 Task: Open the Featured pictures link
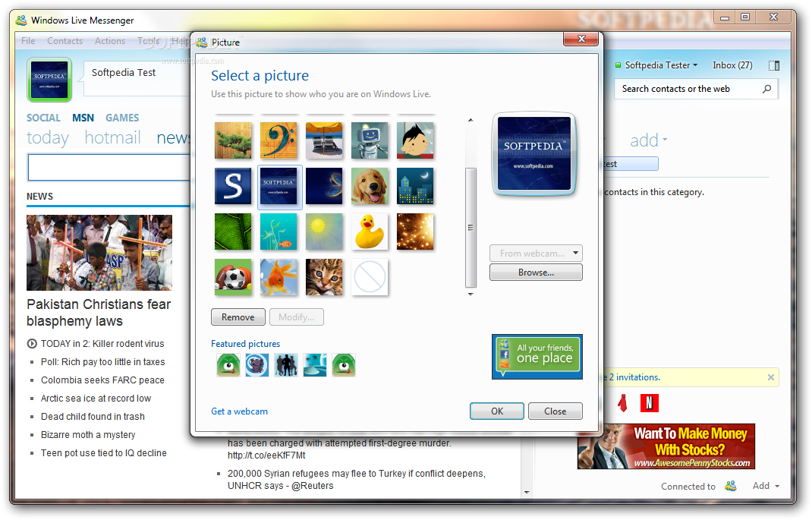coord(245,344)
